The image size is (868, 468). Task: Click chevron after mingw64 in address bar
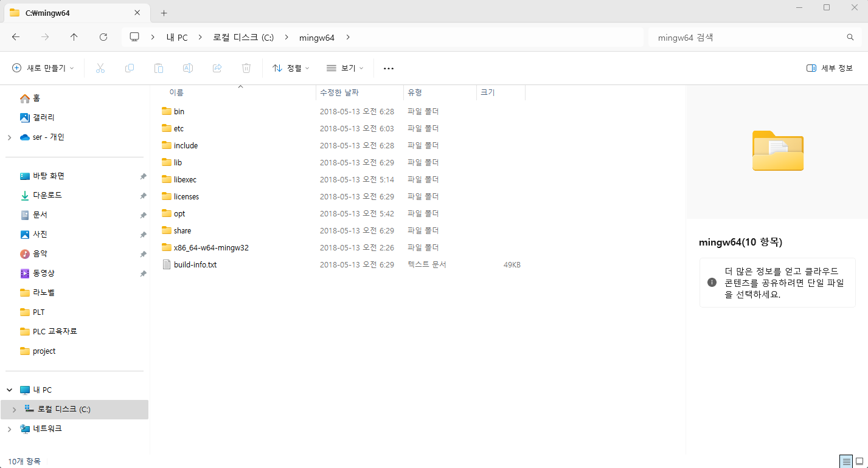[348, 38]
